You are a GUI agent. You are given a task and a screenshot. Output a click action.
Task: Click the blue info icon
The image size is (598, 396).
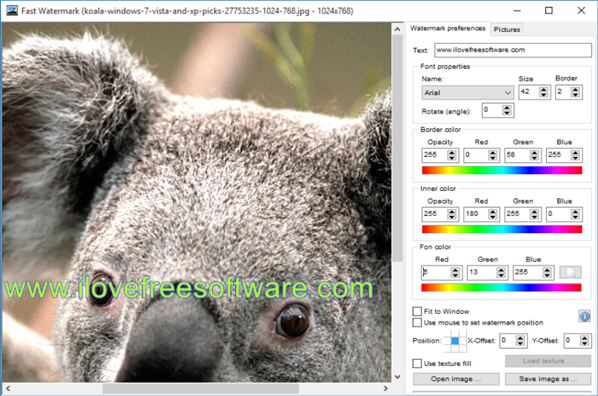coord(584,316)
